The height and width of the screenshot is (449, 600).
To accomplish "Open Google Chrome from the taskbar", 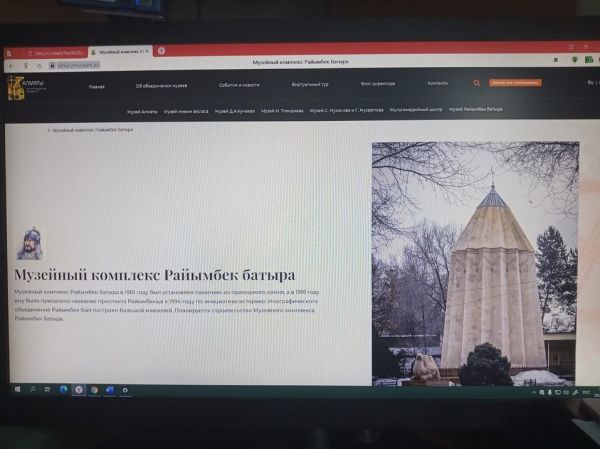I will (94, 388).
